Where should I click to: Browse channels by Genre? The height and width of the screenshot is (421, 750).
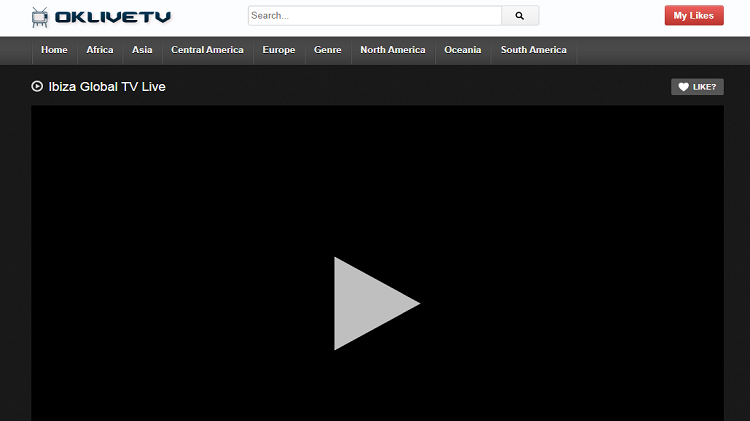tap(328, 50)
